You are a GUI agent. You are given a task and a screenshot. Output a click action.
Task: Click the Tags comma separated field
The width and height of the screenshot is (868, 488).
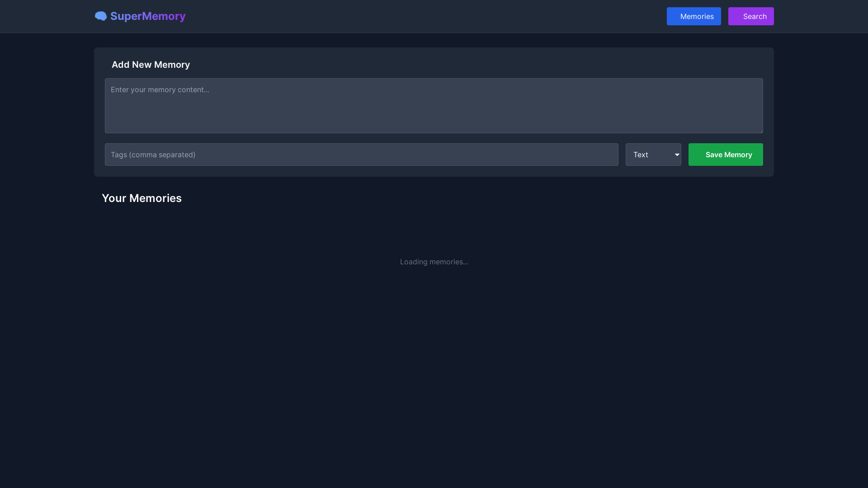(x=362, y=155)
